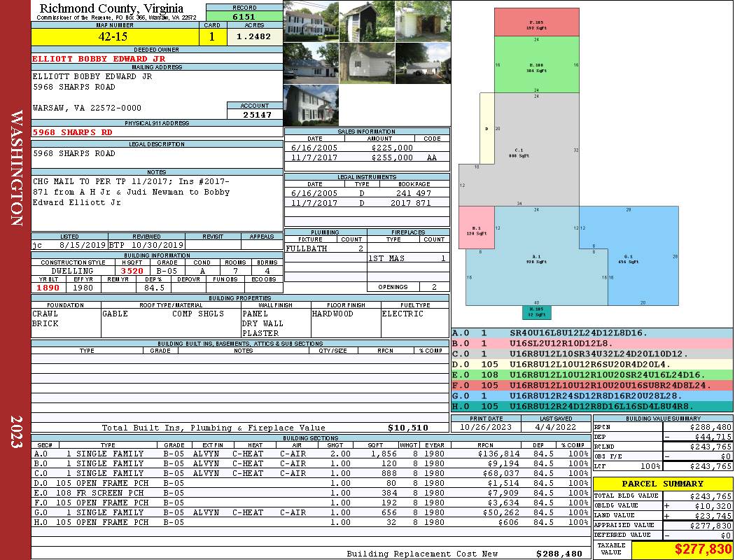This screenshot has width=735, height=560.
Task: Click the red year built 1890 field
Action: click(48, 288)
